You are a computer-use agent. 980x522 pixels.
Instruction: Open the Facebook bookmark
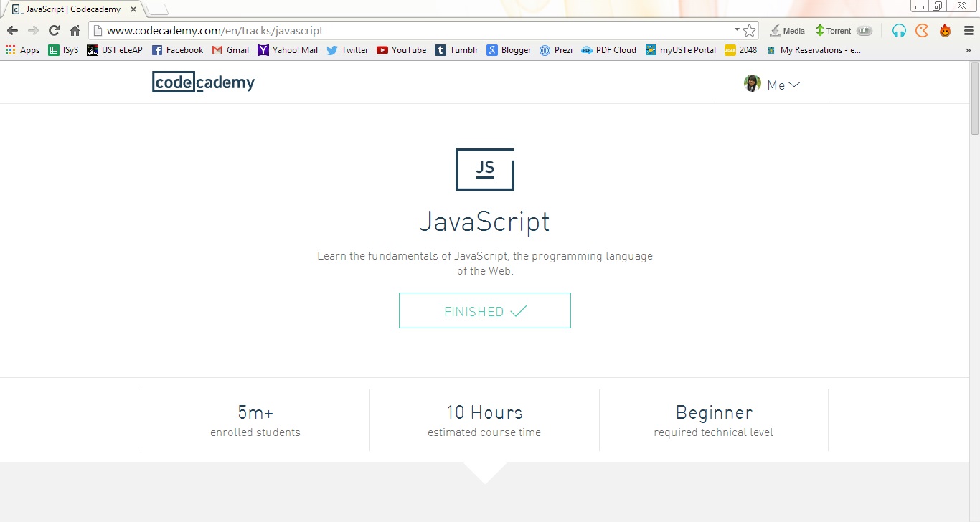pyautogui.click(x=177, y=50)
